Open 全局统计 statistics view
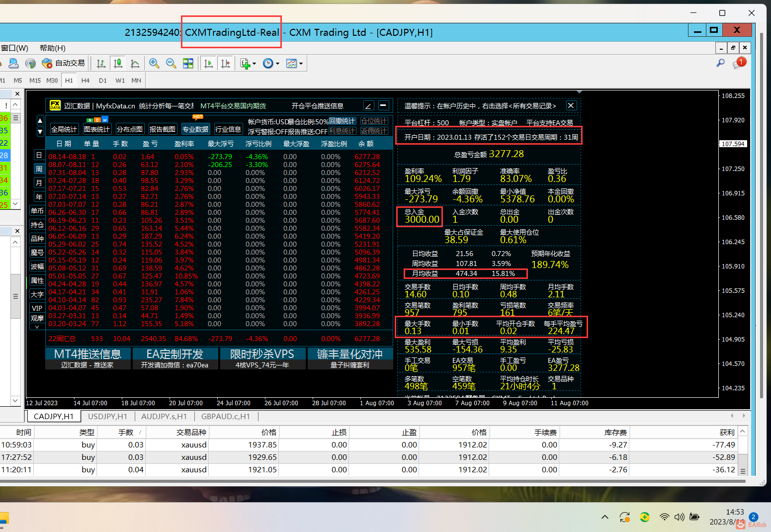Screen dimensions: 771x532 point(64,129)
